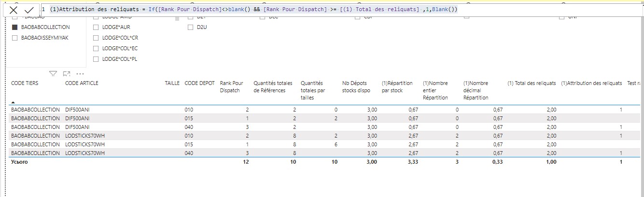Viewport: 644px width, 197px height.
Task: Click the sort arrow under CODE TIERS
Action: pos(13,102)
